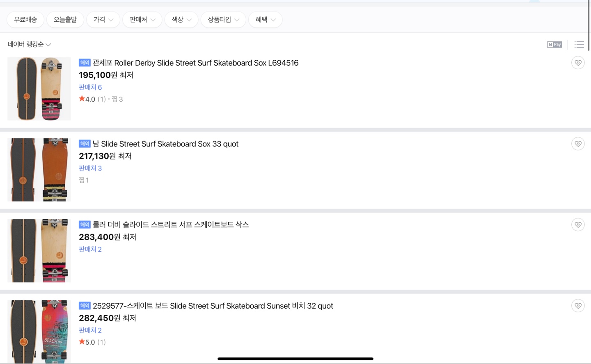View 판매처 2 under 282,450원 item
The height and width of the screenshot is (364, 591).
pos(90,330)
